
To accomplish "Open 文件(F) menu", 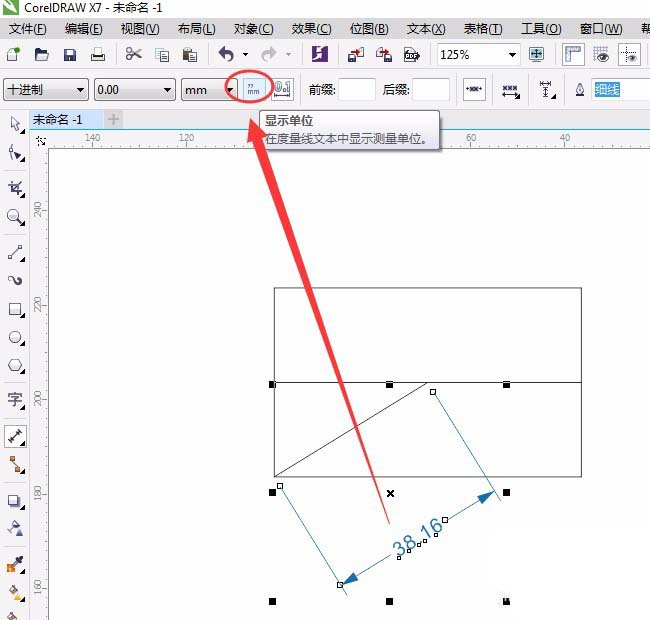I will tap(27, 29).
